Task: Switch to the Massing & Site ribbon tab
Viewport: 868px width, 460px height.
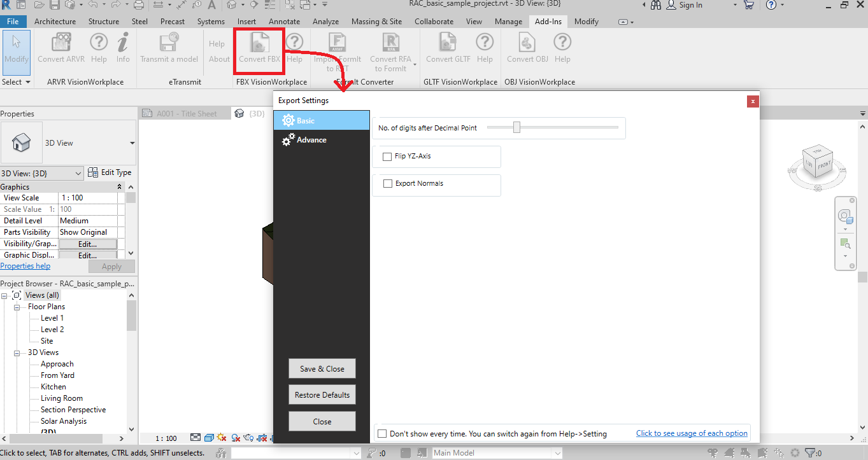Action: [376, 21]
